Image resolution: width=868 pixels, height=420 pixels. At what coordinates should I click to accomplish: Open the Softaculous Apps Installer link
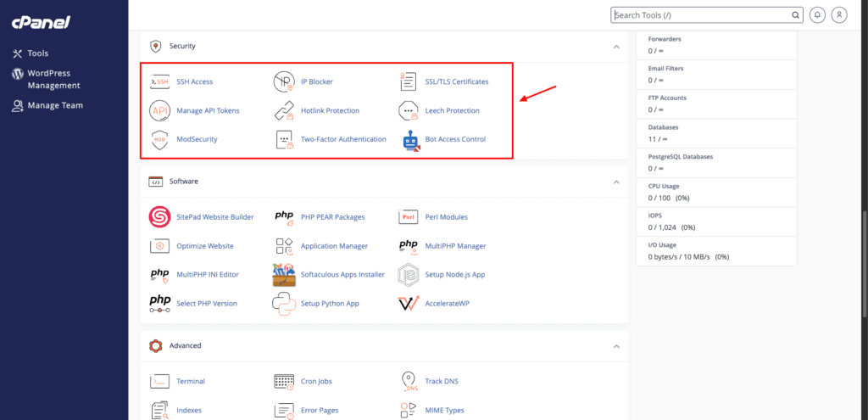click(x=342, y=274)
